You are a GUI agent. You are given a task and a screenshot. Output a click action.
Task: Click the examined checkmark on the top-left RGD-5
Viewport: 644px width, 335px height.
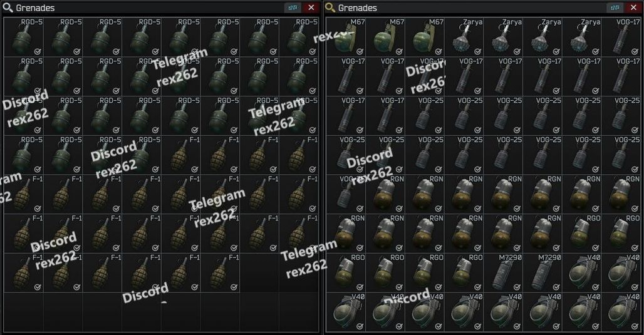tap(38, 51)
